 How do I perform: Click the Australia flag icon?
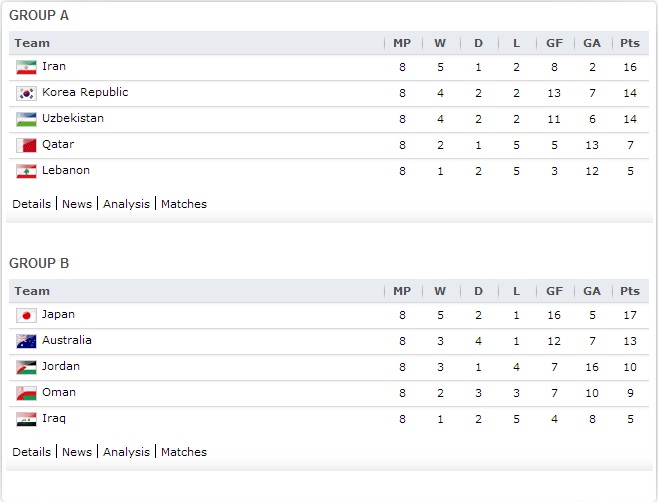[x=26, y=341]
